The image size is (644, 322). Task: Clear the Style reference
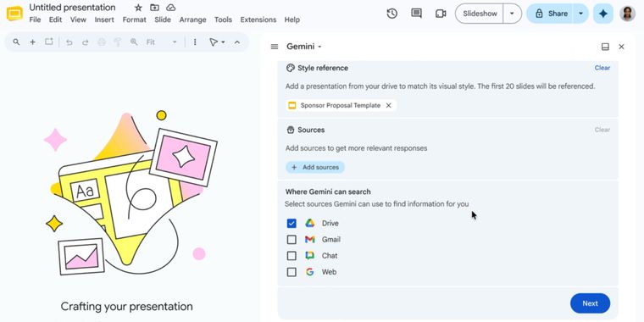click(602, 68)
